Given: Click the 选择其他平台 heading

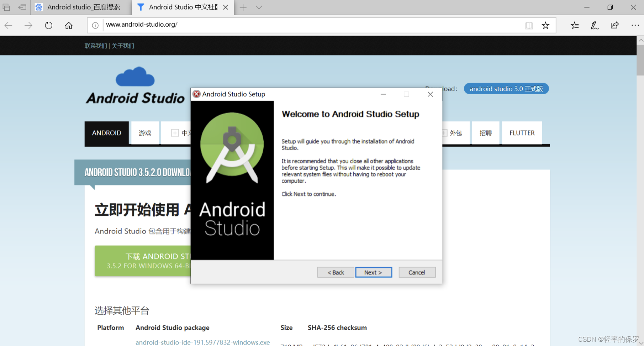Looking at the screenshot, I should tap(122, 310).
